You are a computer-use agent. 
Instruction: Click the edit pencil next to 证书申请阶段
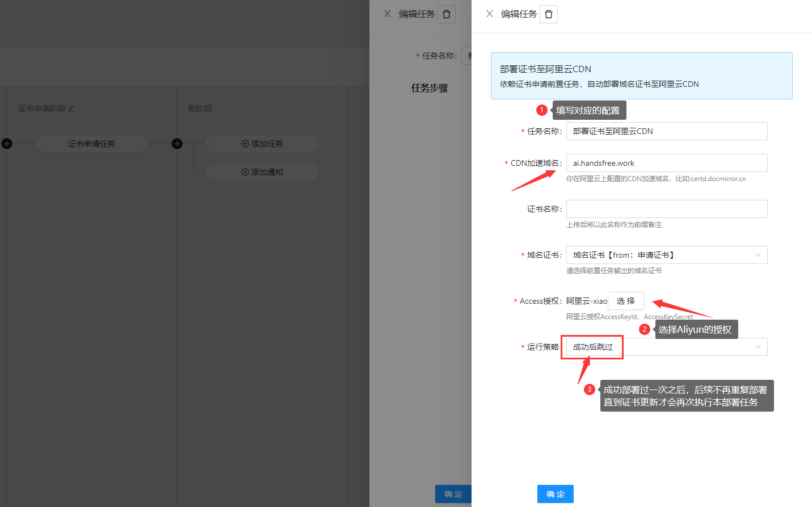coord(71,108)
